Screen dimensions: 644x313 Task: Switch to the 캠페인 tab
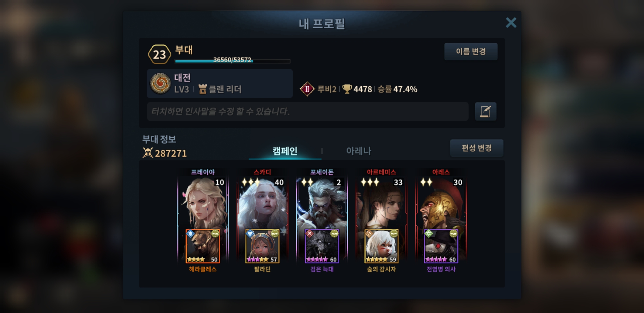[x=285, y=151]
